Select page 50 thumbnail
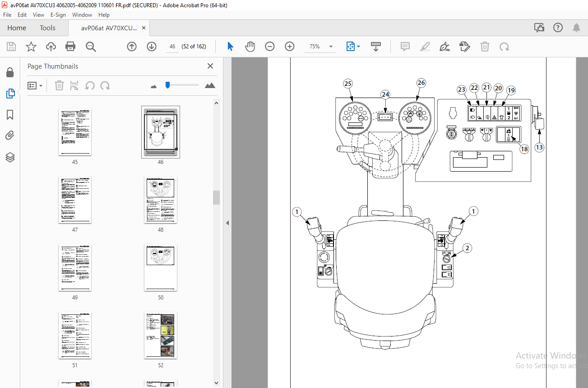This screenshot has height=388, width=588. [161, 268]
